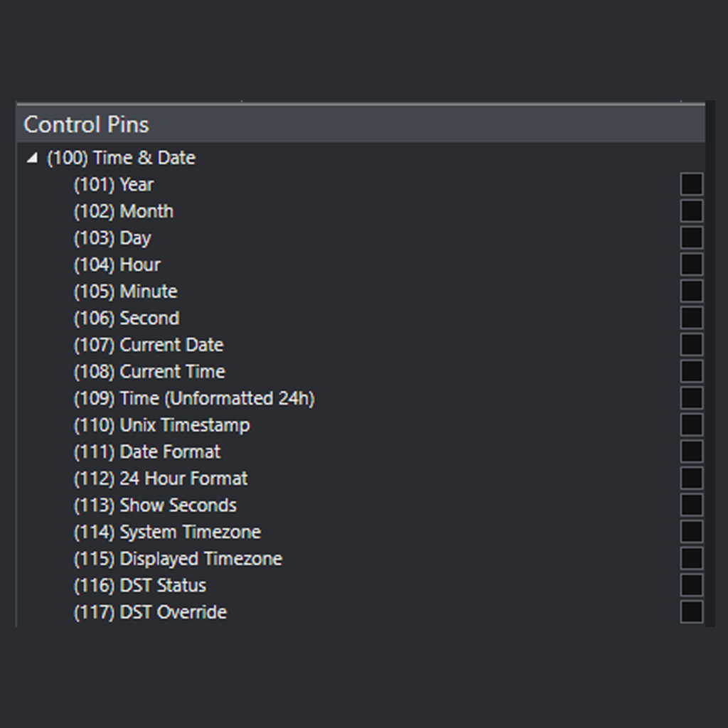Enable the (105) Minute pin checkbox
The height and width of the screenshot is (728, 728).
tap(690, 291)
